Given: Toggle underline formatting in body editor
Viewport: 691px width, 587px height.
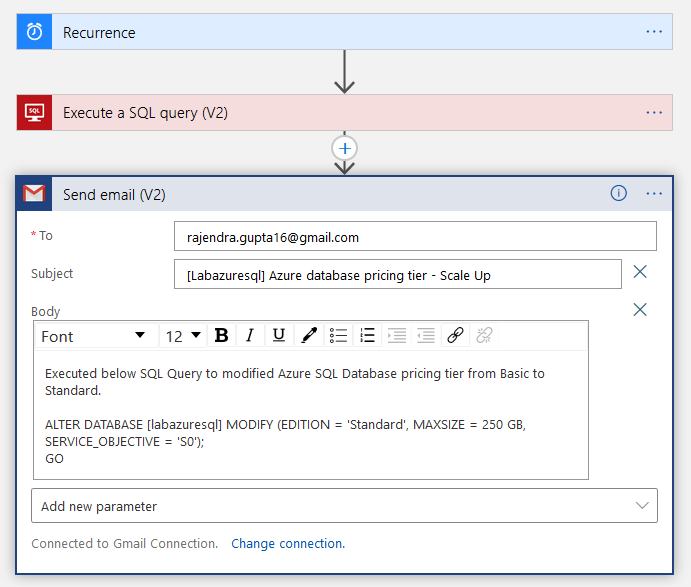Looking at the screenshot, I should click(x=279, y=336).
